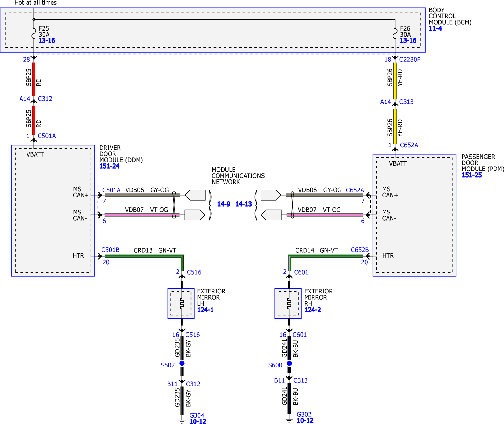
Task: Click the 'Hot at all times' note
Action: point(35,3)
